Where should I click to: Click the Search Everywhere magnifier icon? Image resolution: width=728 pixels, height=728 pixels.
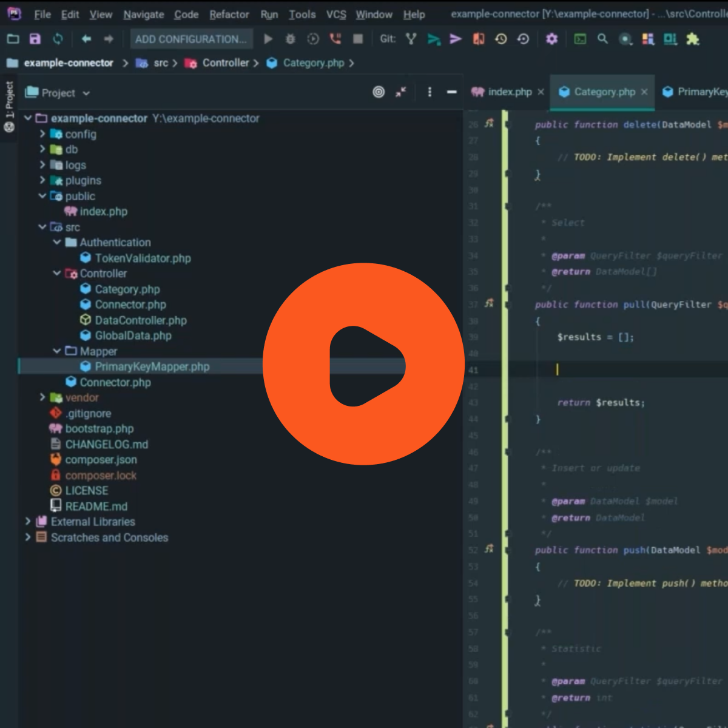tap(602, 39)
